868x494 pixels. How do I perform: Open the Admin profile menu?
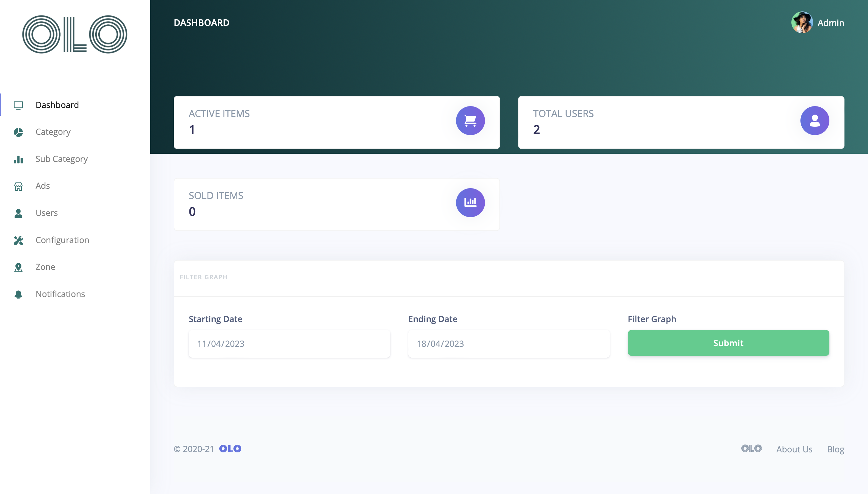pyautogui.click(x=830, y=23)
